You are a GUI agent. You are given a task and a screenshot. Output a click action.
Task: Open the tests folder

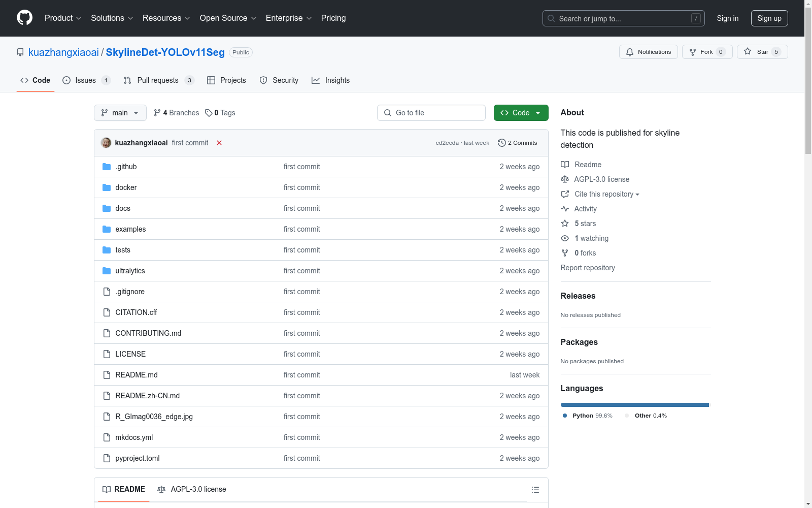coord(123,250)
